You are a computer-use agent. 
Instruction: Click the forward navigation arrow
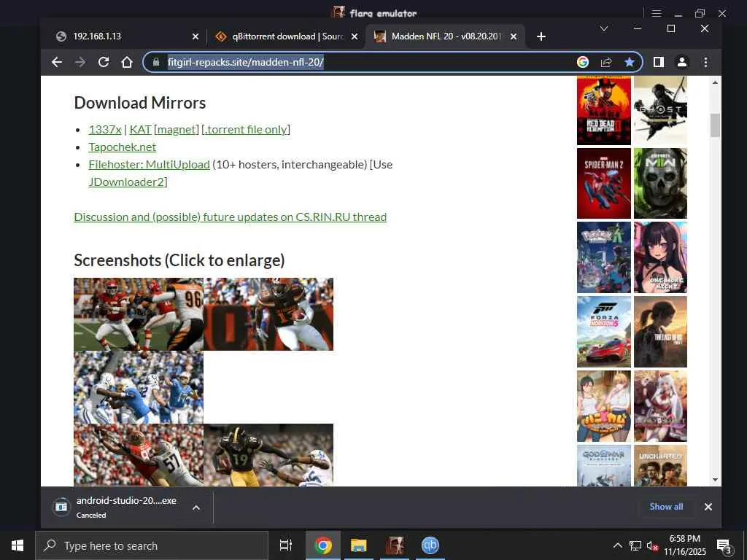coord(80,62)
